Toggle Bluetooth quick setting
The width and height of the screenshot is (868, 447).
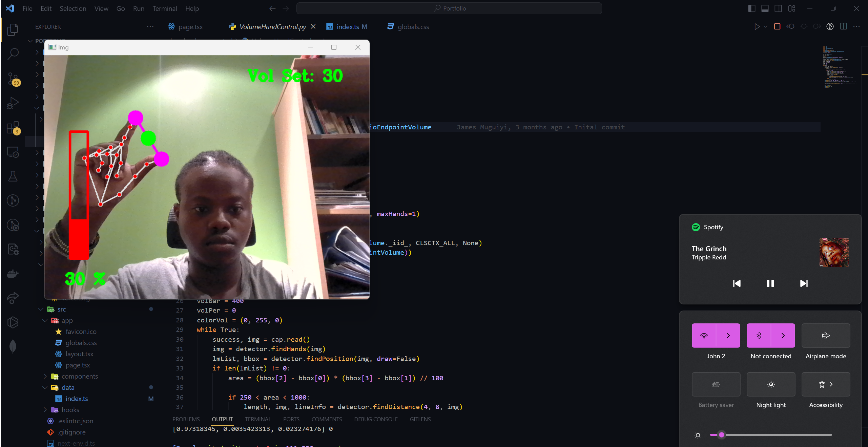point(759,336)
